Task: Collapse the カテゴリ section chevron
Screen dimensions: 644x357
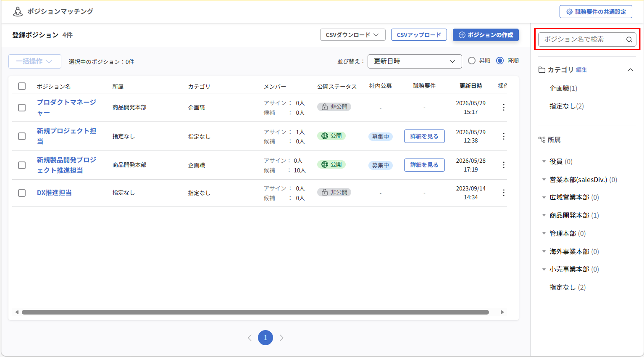Action: (x=630, y=70)
